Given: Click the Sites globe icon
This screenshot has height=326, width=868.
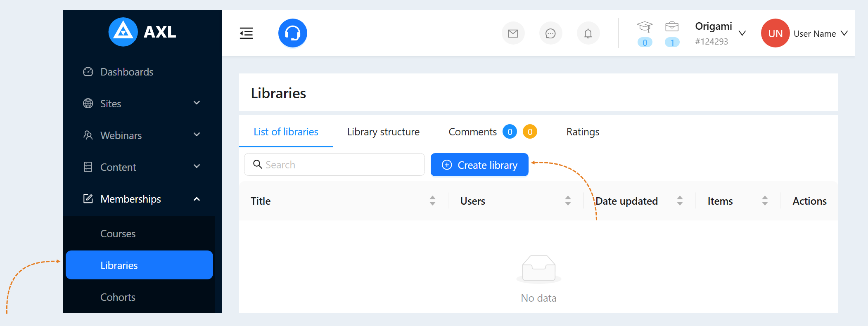Looking at the screenshot, I should coord(88,103).
